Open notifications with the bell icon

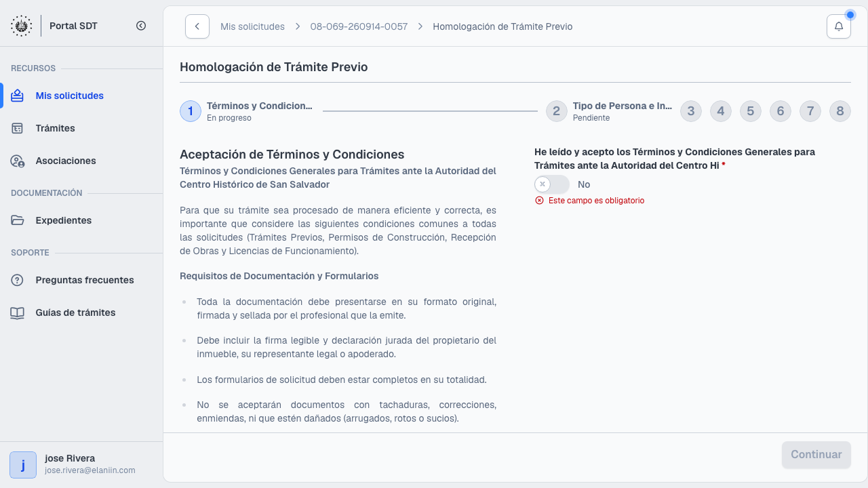pyautogui.click(x=839, y=26)
